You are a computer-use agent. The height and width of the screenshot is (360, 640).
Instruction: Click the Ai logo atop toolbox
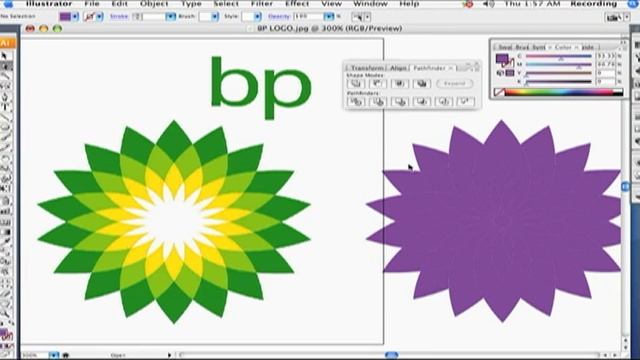(x=7, y=43)
